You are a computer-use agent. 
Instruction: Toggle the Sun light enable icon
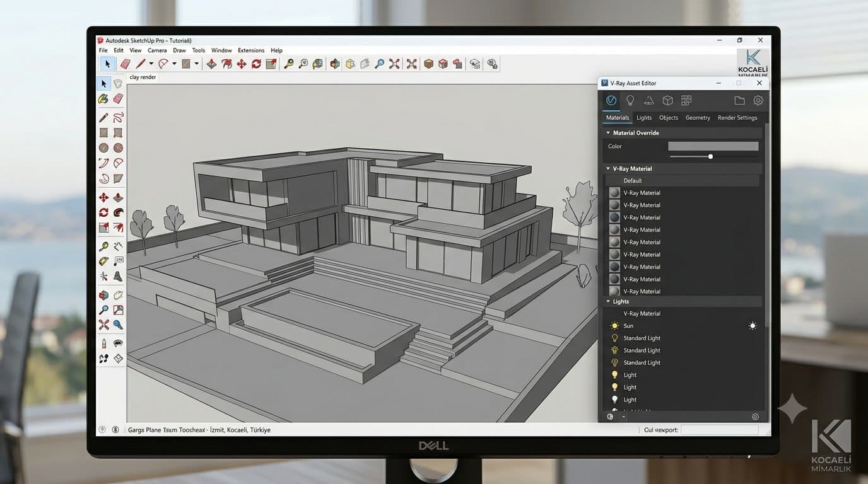click(x=753, y=326)
